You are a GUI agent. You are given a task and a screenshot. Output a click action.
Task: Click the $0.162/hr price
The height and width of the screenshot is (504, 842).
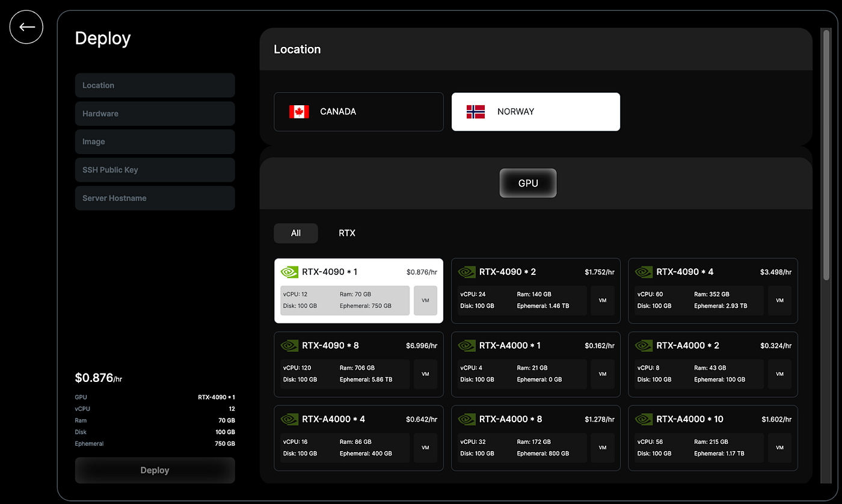[x=600, y=346]
